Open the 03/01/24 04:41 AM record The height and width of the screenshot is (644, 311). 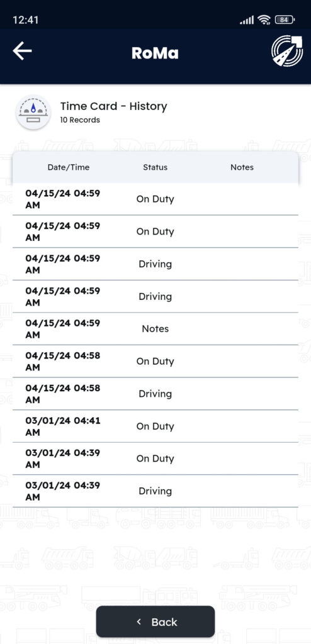coord(155,426)
